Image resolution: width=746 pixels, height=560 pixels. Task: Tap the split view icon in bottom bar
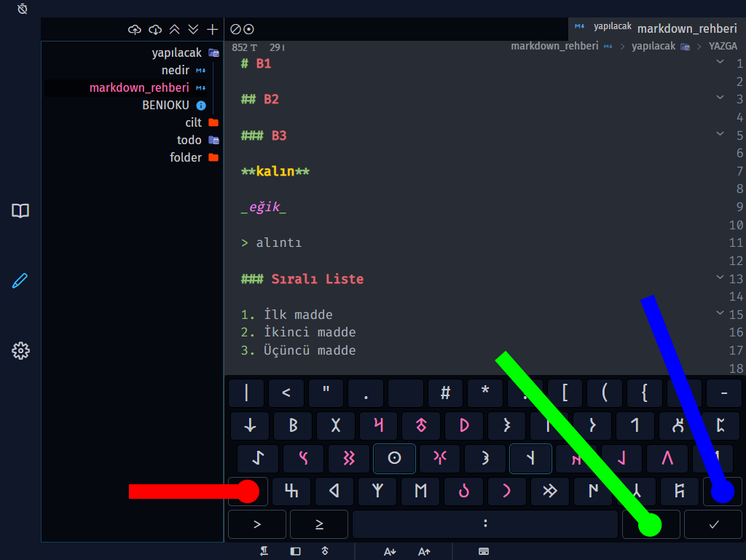(x=294, y=551)
